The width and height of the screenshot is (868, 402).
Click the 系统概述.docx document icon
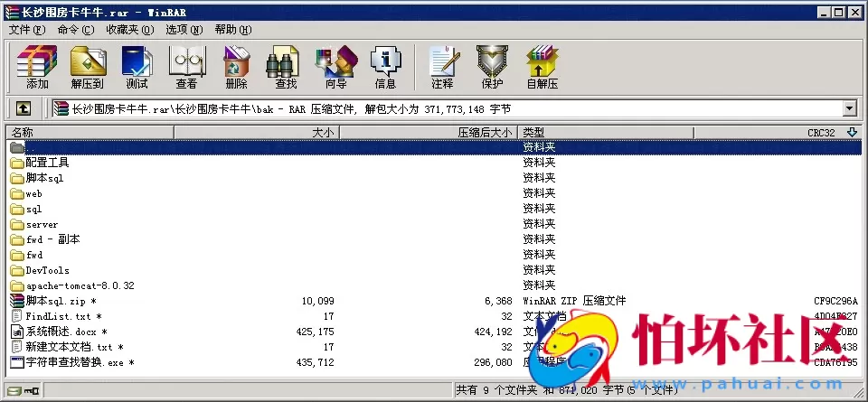pos(17,332)
